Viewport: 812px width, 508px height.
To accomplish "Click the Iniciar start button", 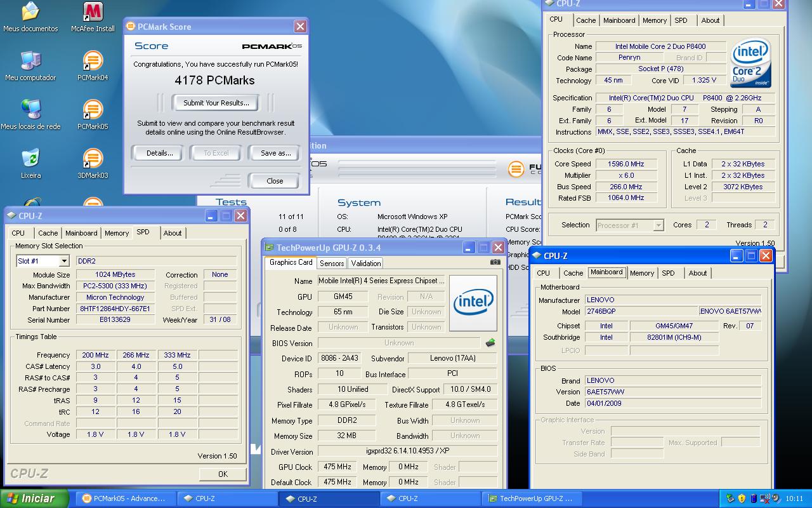I will (x=34, y=498).
